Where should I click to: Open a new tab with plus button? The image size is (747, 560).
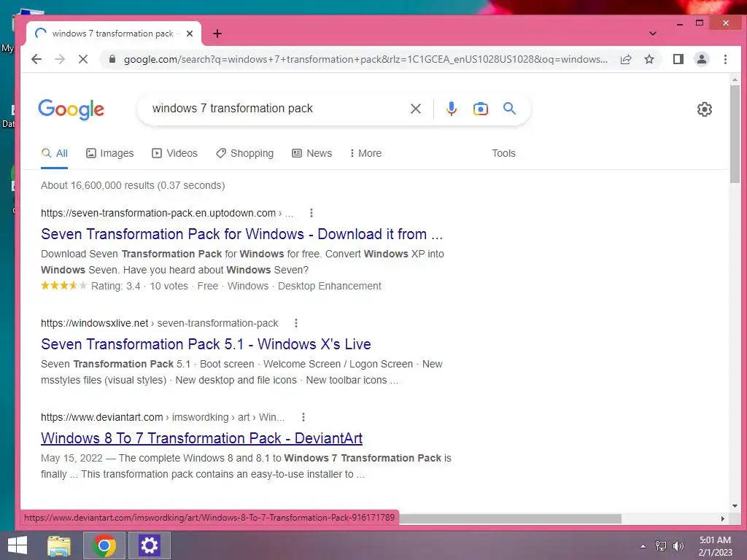217,34
